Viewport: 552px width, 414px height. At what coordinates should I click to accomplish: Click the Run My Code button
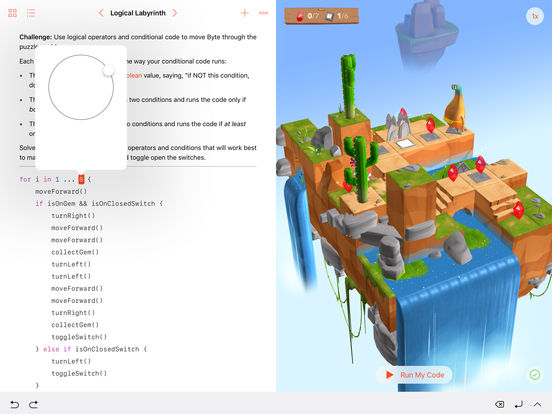coord(414,375)
